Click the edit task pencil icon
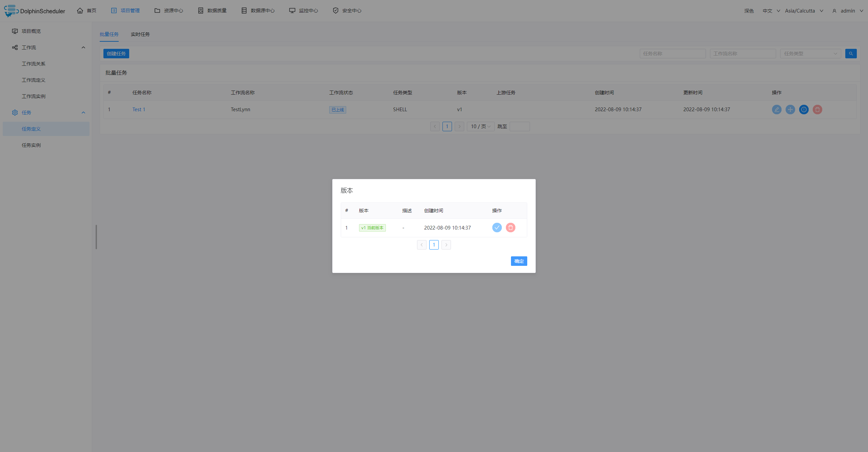The image size is (868, 452). [776, 110]
